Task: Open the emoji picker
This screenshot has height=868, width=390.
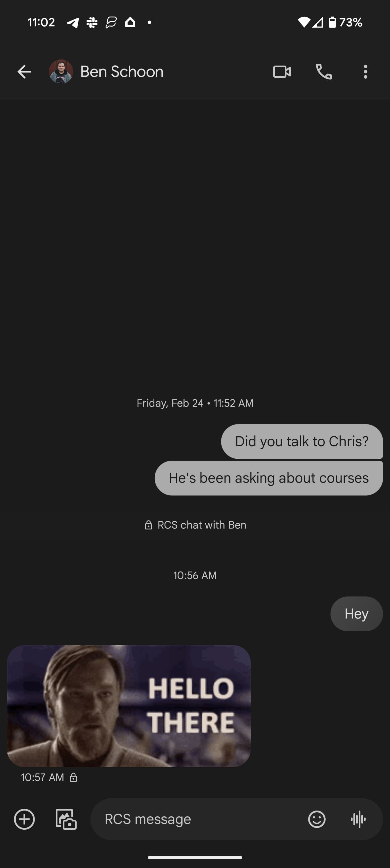Action: (317, 819)
